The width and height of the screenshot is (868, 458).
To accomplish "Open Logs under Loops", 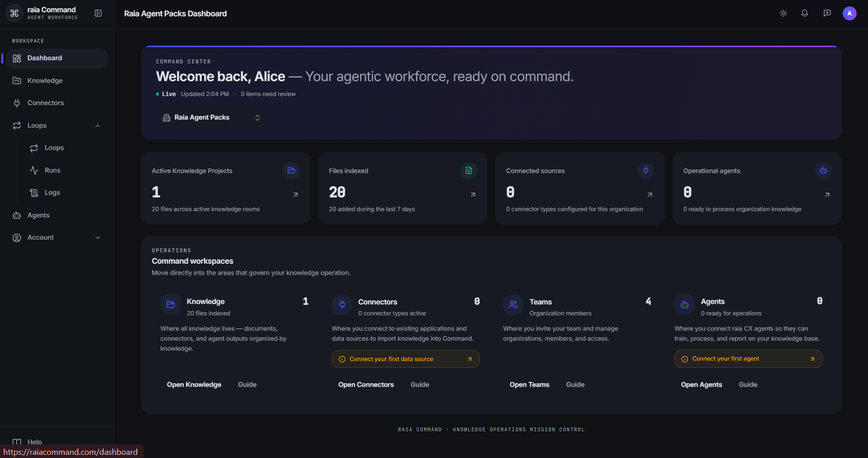I will (66, 193).
